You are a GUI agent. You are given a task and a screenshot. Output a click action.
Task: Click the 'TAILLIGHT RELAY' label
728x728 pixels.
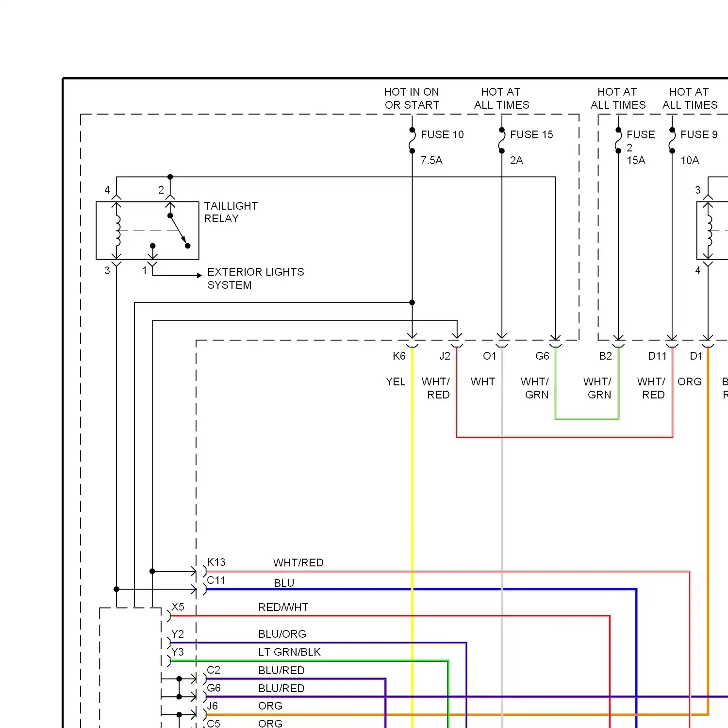pos(231,212)
